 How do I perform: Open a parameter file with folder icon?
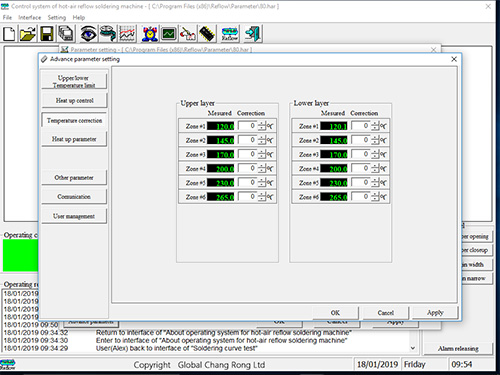coord(28,34)
